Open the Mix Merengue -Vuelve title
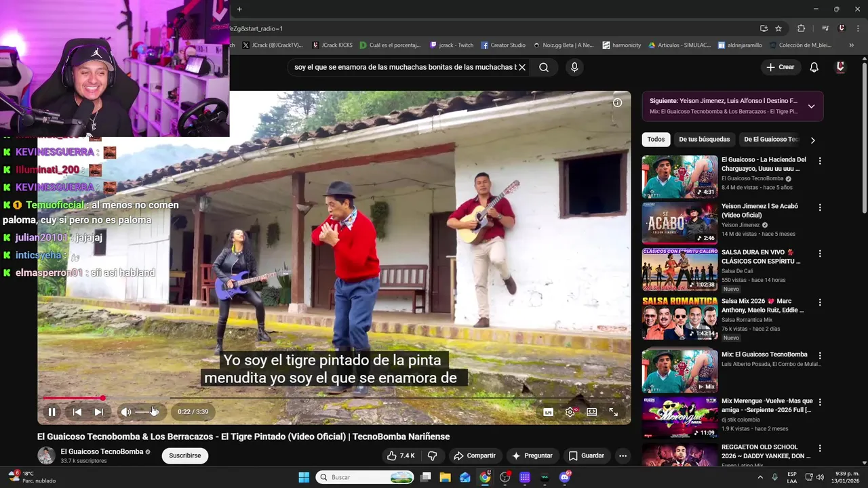 767,405
